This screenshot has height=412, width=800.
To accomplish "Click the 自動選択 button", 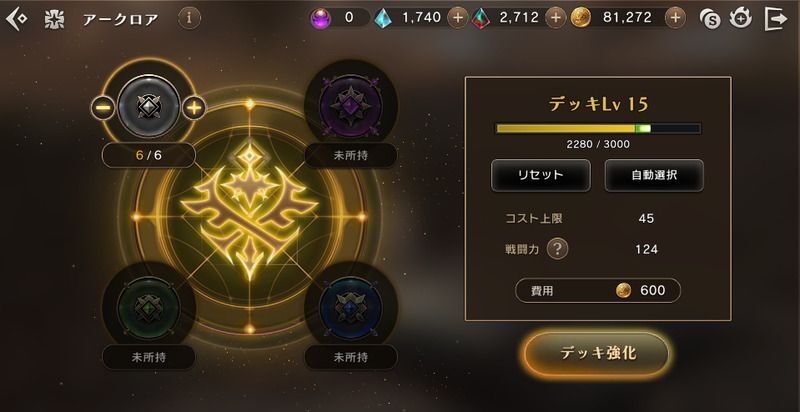I will [654, 175].
